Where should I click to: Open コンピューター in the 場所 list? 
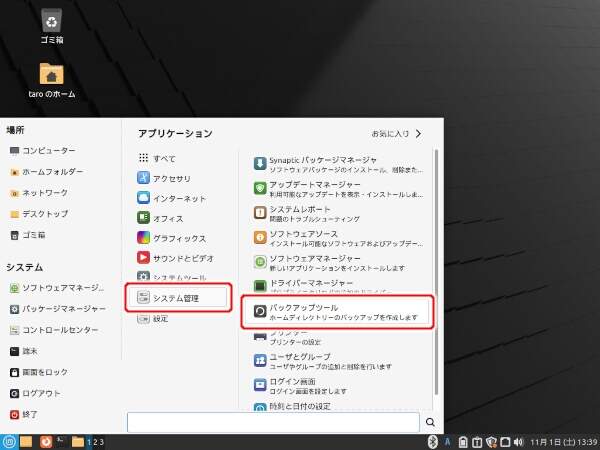click(42, 151)
